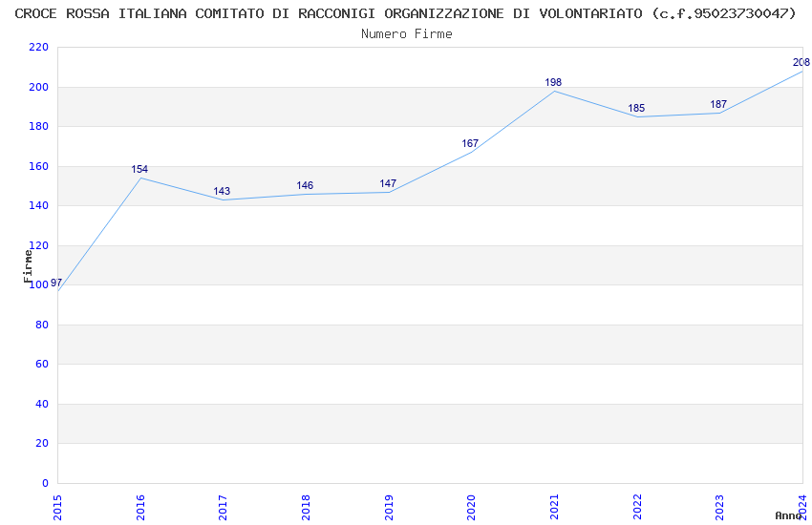This screenshot has width=812, height=525.
Task: Click the y-axis value 60
Action: (42, 364)
